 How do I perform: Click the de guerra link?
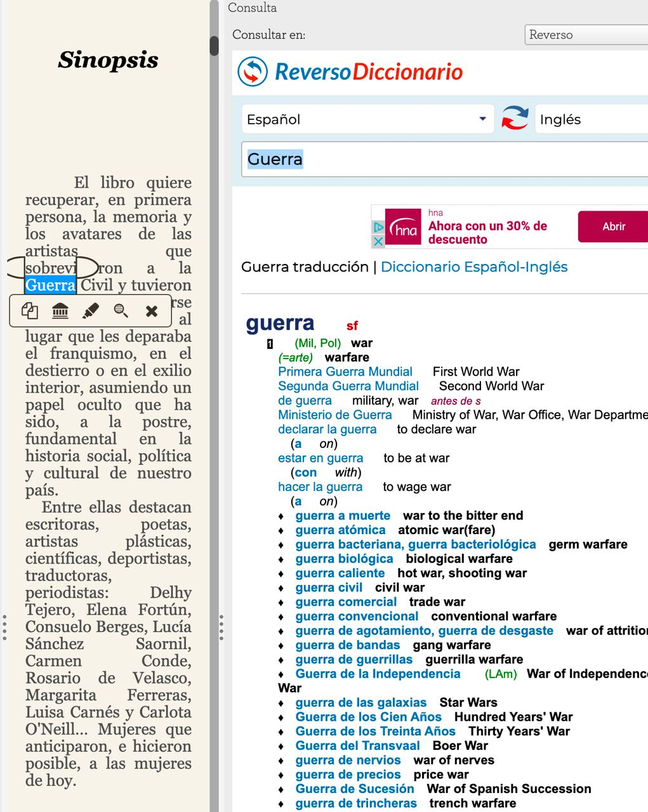pyautogui.click(x=305, y=401)
